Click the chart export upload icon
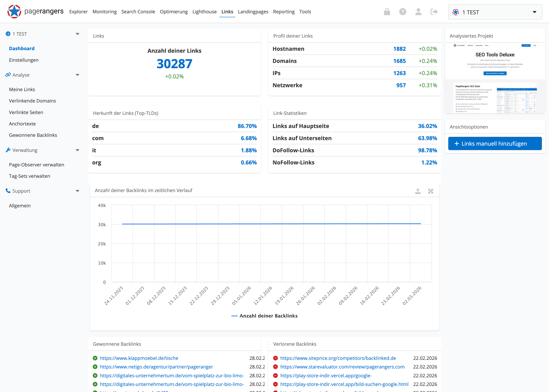 (x=418, y=191)
